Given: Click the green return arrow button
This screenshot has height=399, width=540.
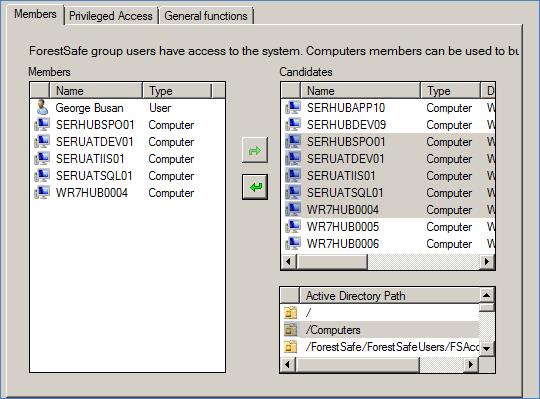Looking at the screenshot, I should point(255,187).
